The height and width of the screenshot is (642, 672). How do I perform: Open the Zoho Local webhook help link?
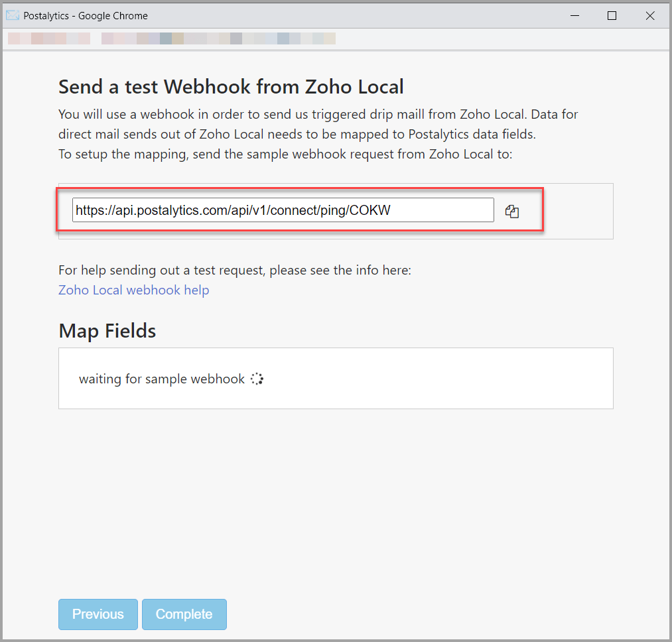[x=134, y=290]
